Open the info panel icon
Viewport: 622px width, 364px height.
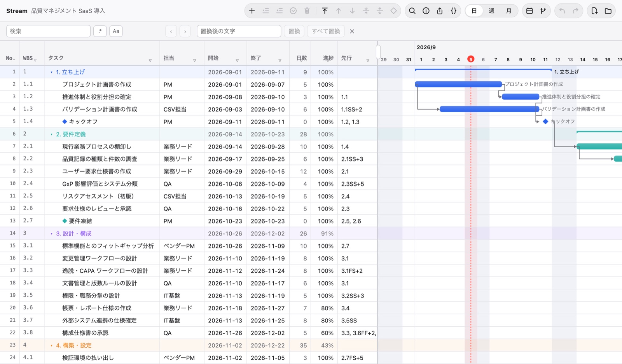coord(426,11)
